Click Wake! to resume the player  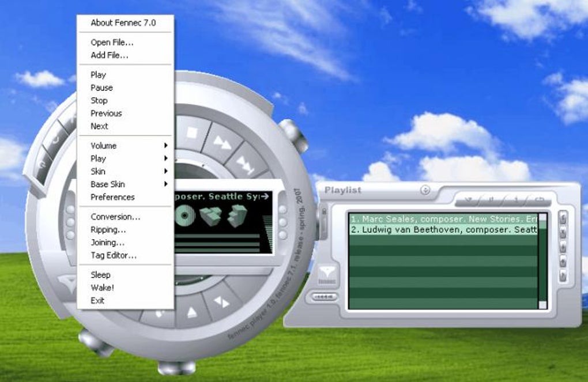(x=104, y=288)
